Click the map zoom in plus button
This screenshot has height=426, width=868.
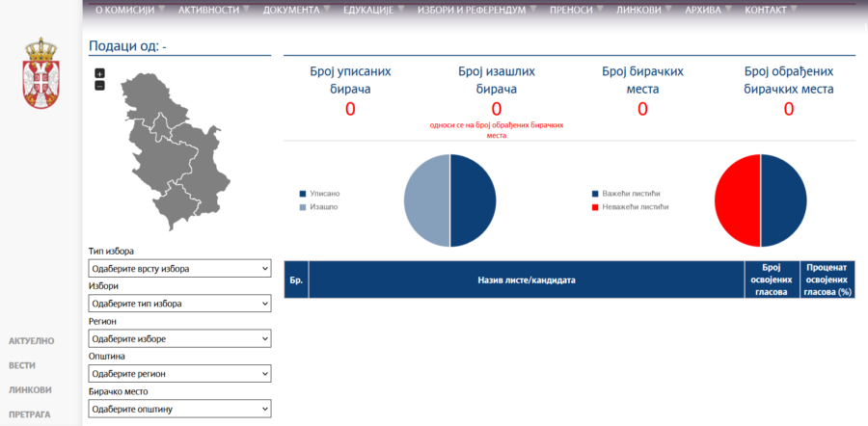pos(99,73)
